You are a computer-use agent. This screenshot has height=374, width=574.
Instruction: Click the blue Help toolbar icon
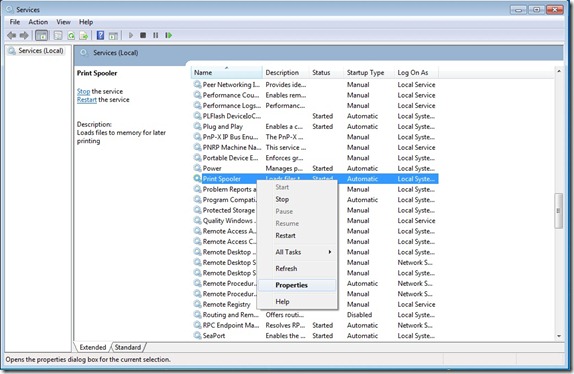(100, 35)
